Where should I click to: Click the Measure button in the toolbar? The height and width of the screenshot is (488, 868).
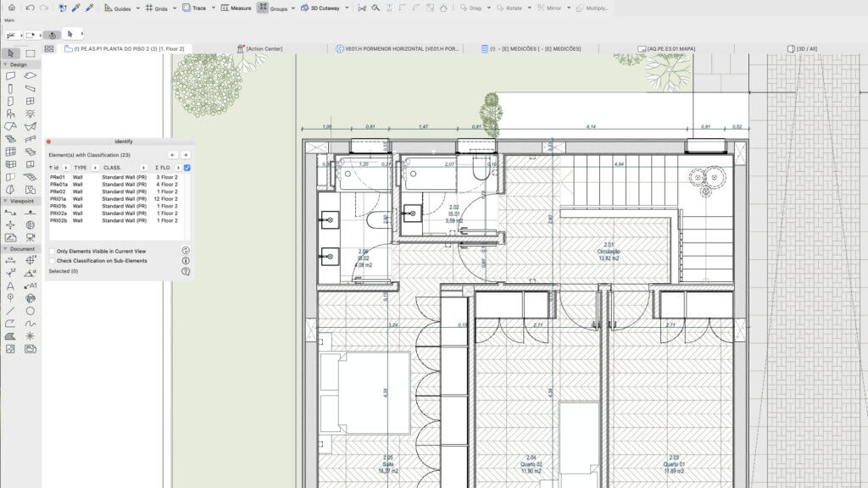point(236,8)
